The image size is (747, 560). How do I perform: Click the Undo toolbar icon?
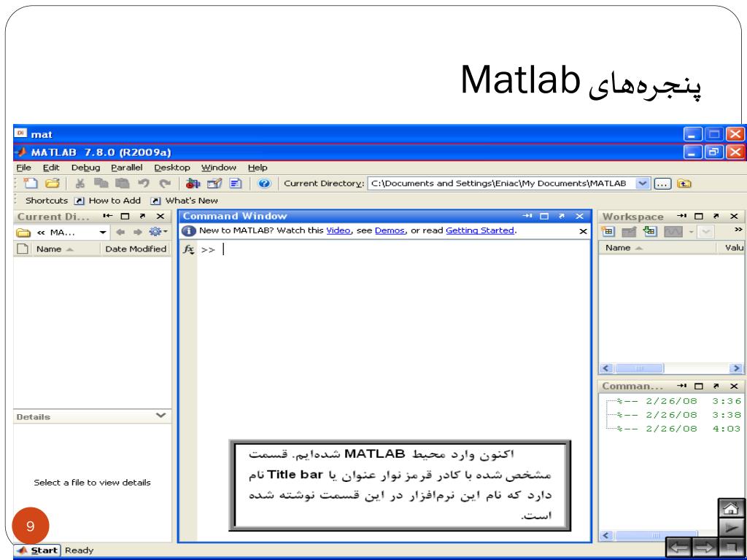click(x=144, y=183)
